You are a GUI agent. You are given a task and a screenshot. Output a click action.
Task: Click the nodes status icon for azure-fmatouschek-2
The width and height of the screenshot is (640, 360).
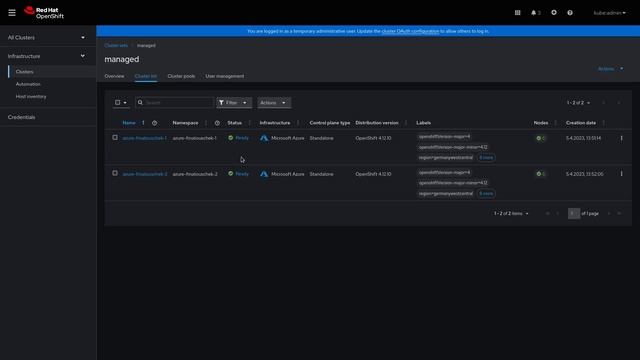point(538,174)
